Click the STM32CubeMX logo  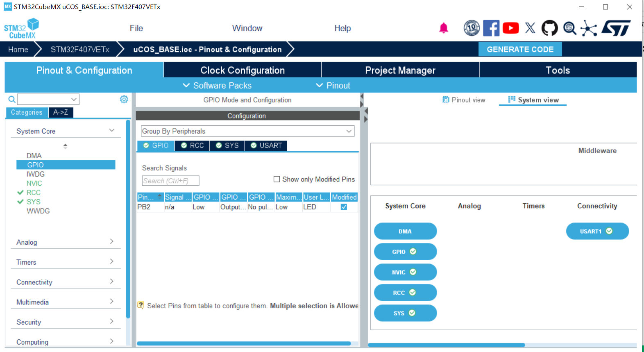pos(21,28)
